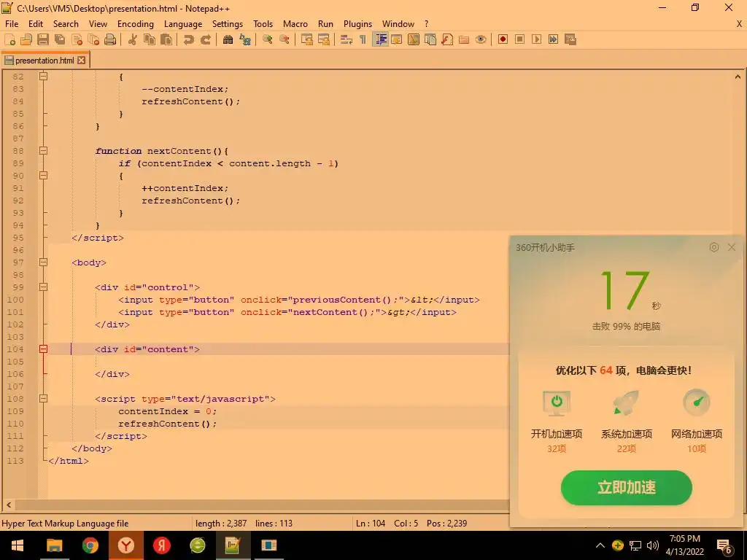Click the Open file toolbar icon
747x560 pixels.
click(x=26, y=39)
